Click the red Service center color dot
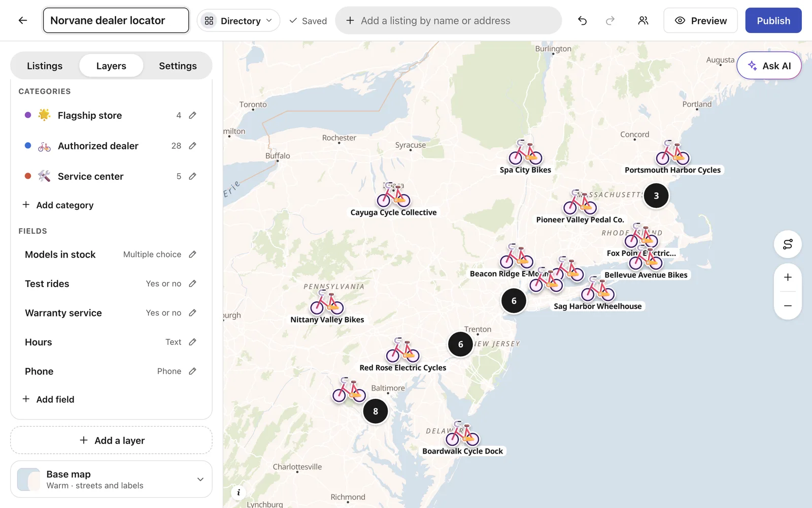Image resolution: width=812 pixels, height=508 pixels. pyautogui.click(x=28, y=176)
